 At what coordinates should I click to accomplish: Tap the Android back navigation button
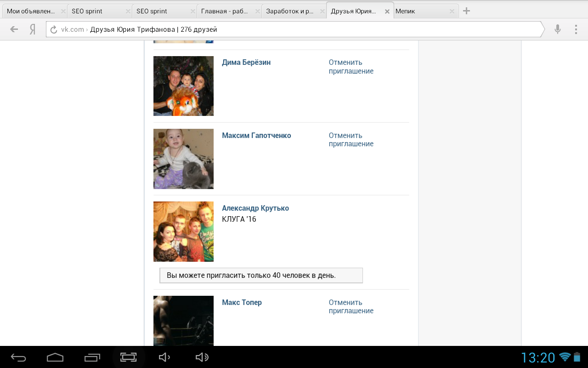(18, 357)
